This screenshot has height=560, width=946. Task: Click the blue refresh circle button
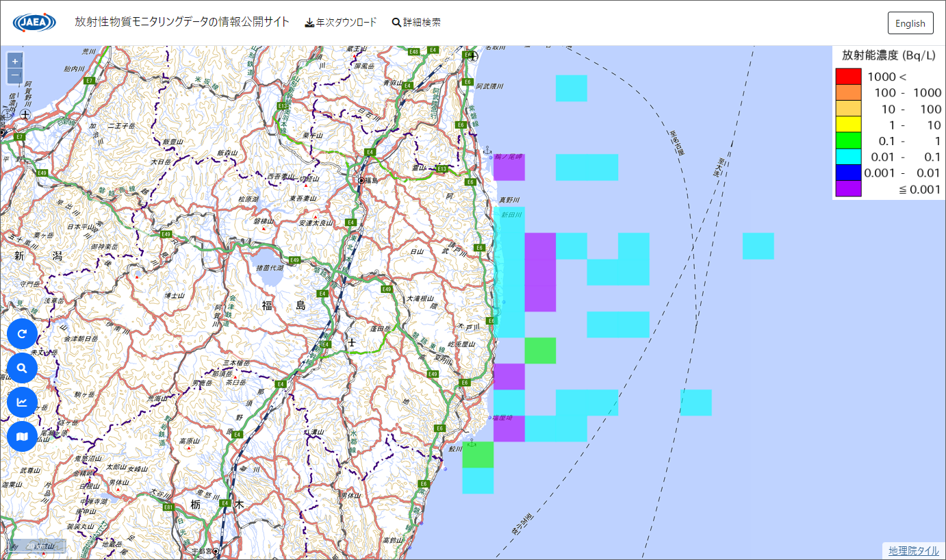point(22,334)
